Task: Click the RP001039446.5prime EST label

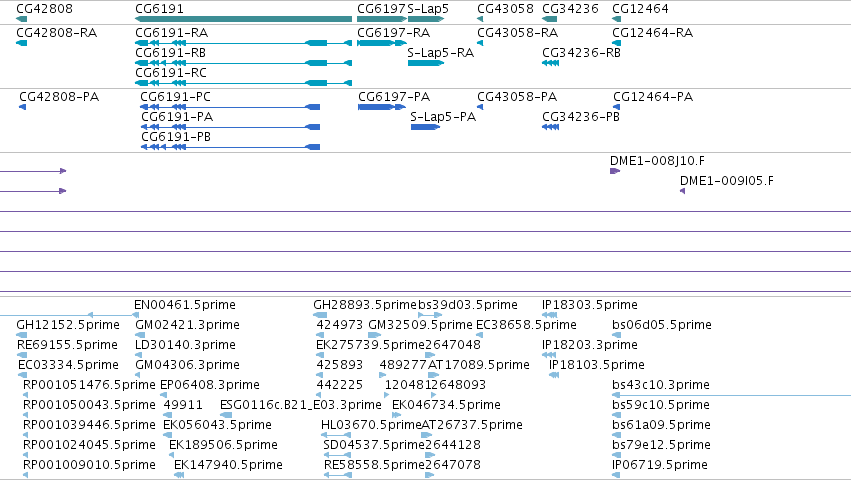Action: (x=89, y=425)
